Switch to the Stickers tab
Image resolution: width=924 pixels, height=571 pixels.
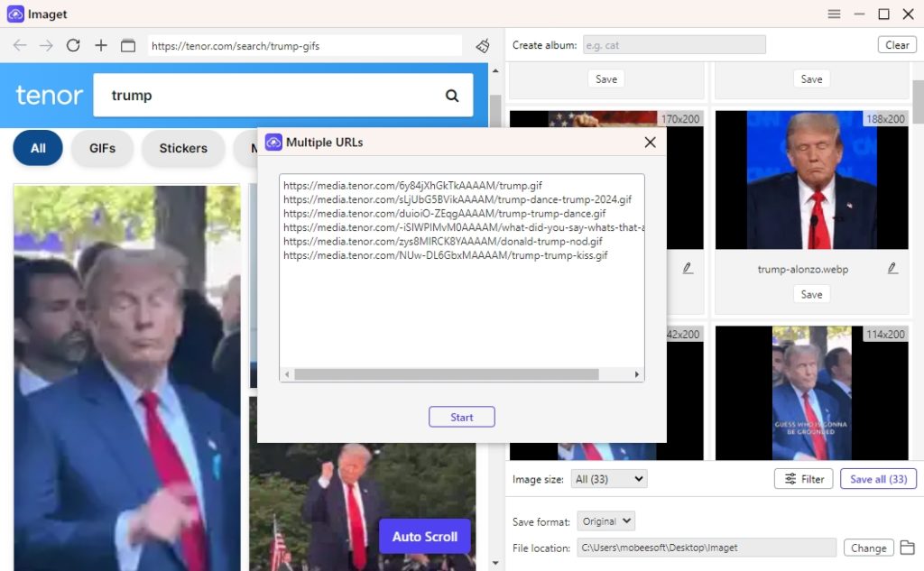click(183, 148)
